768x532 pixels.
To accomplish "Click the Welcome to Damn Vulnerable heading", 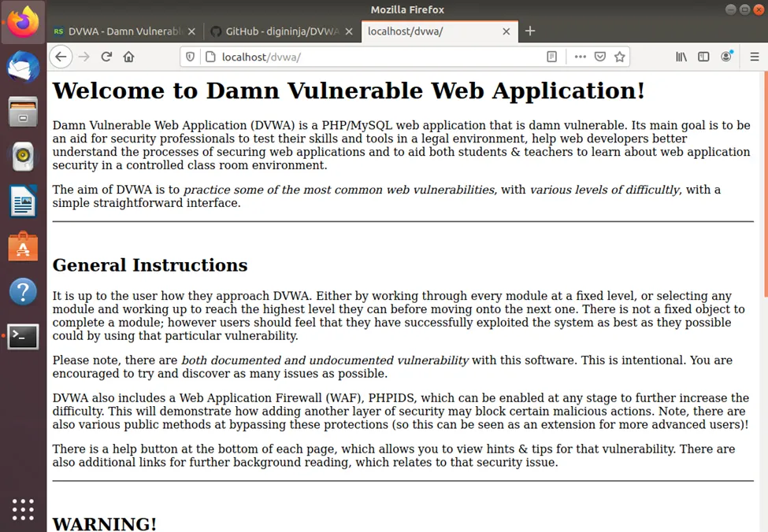I will click(349, 91).
